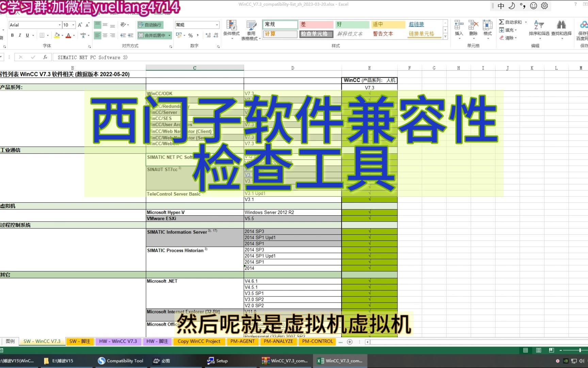Viewport: 588px width, 368px height.
Task: Apply the 检查单元格 cell style
Action: tap(316, 34)
